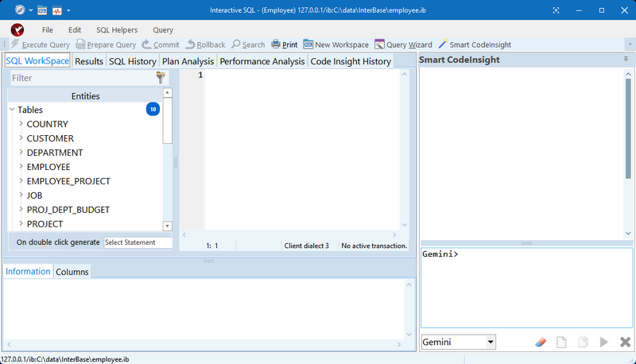The height and width of the screenshot is (364, 636).
Task: Commit the current transaction
Action: 161,45
